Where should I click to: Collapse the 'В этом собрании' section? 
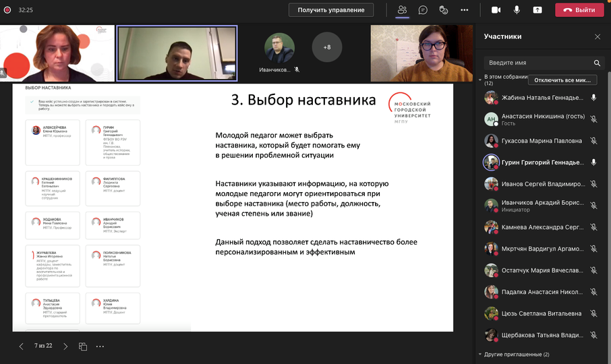click(x=481, y=78)
